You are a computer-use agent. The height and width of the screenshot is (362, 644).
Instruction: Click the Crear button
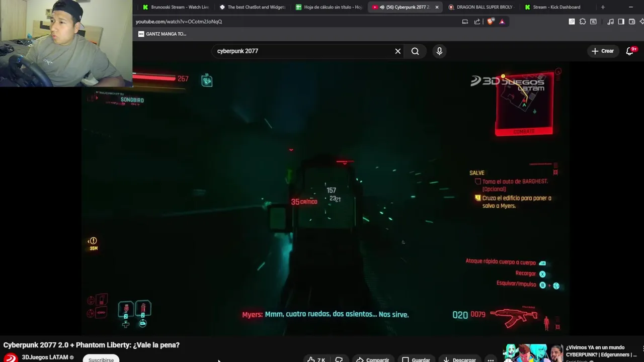(x=603, y=51)
